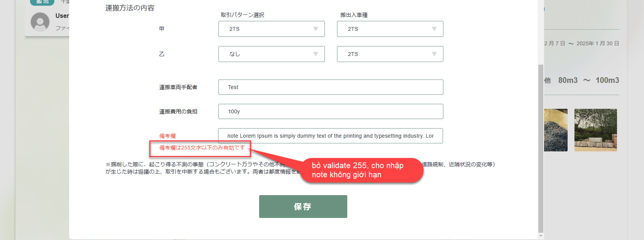Click the red 'bỏ validate 255' callout bubble
Screen dimensions: 644x240
(361, 170)
